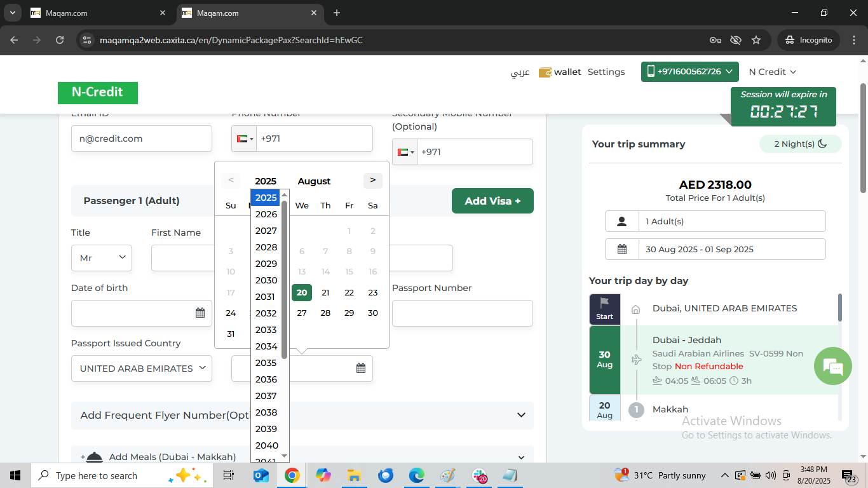Viewport: 868px width, 488px height.
Task: Open the Title dropdown showing Mr
Action: pyautogui.click(x=102, y=258)
